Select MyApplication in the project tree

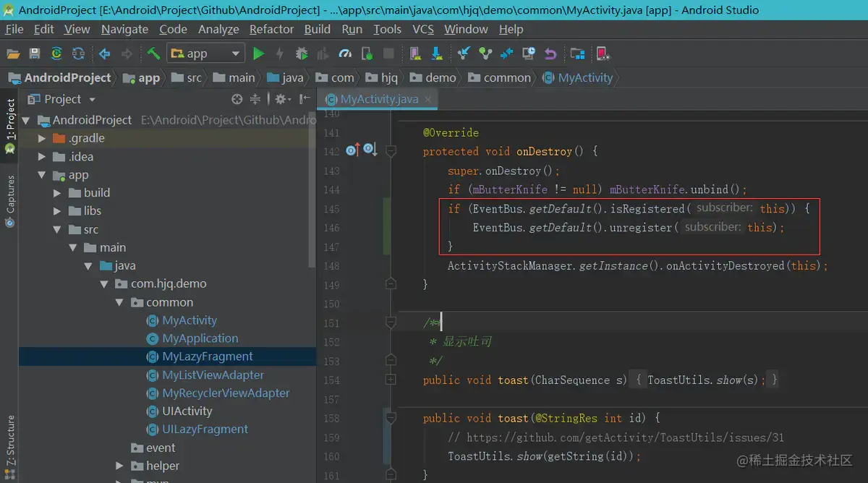(200, 338)
